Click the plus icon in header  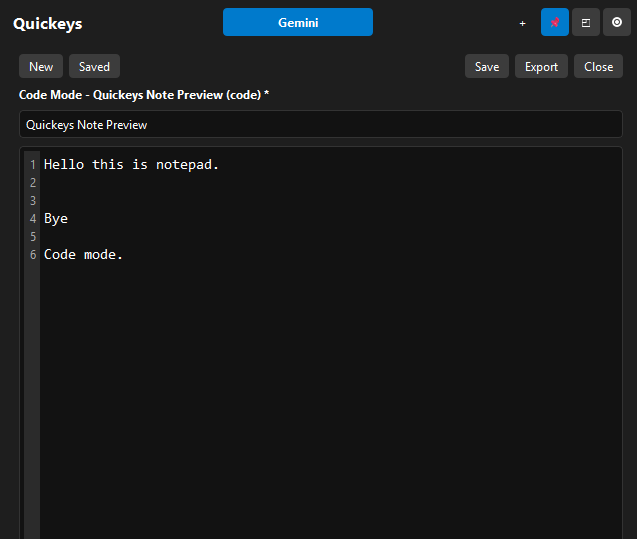coord(522,23)
